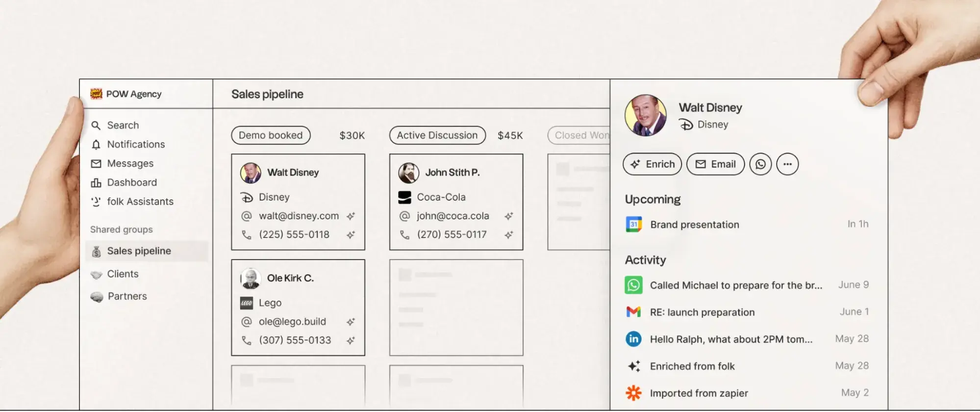Enrich the walt@disney.com email field
Image resolution: width=980 pixels, height=412 pixels.
[x=351, y=216]
